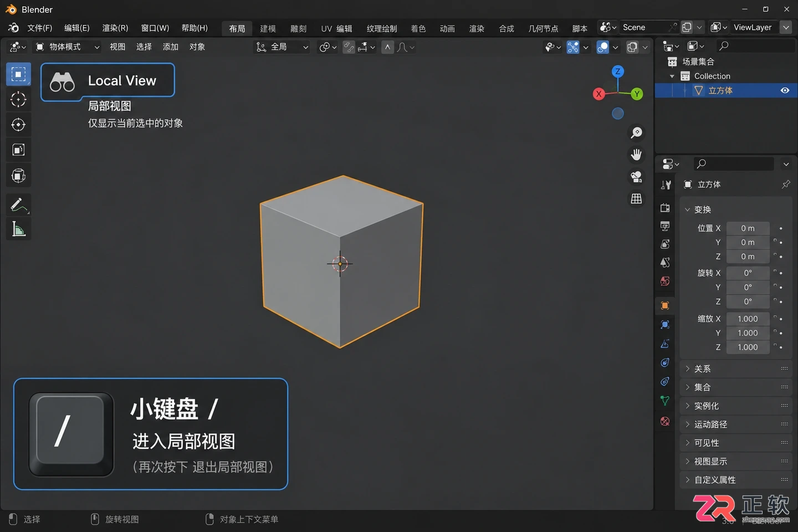798x532 pixels.
Task: Activate the Annotate pencil tool
Action: click(x=18, y=204)
